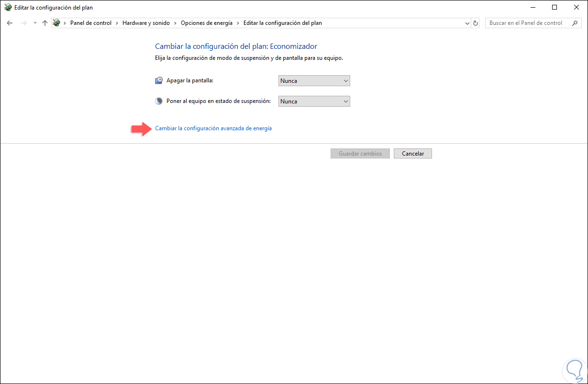Click the window title bar power icon
Viewport: 588px width, 384px height.
click(8, 7)
